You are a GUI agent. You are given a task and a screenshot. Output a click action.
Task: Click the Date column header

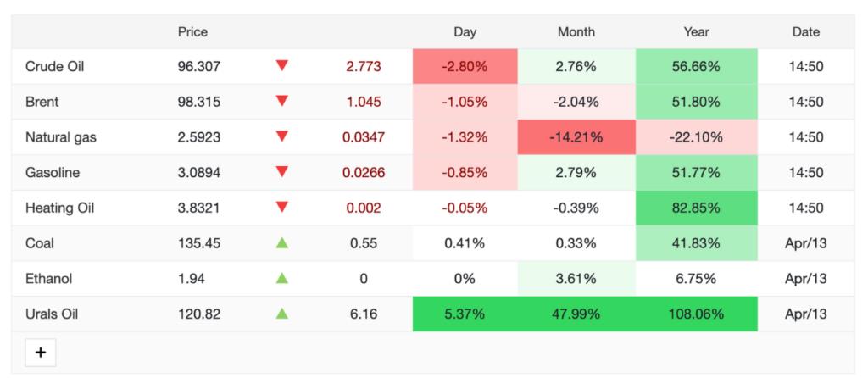pos(806,32)
